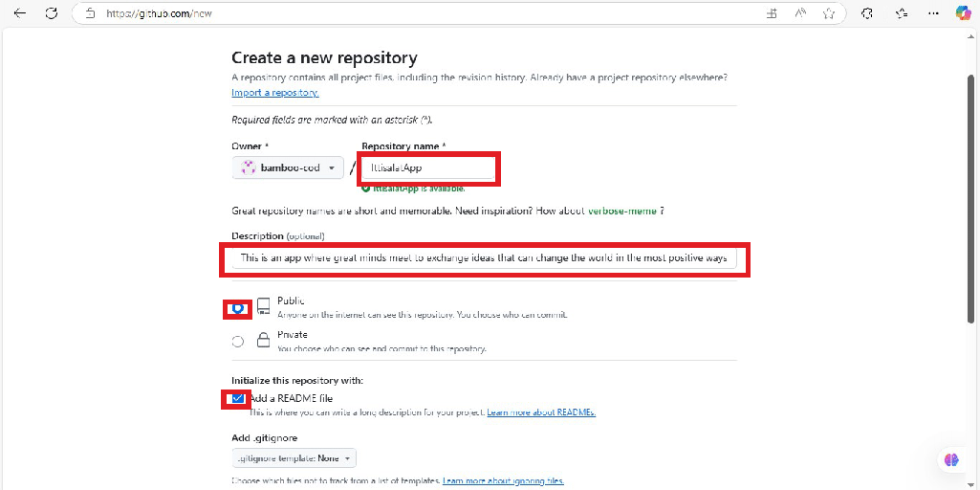This screenshot has width=980, height=490.
Task: Open Learn more about READMEs link
Action: coord(541,413)
